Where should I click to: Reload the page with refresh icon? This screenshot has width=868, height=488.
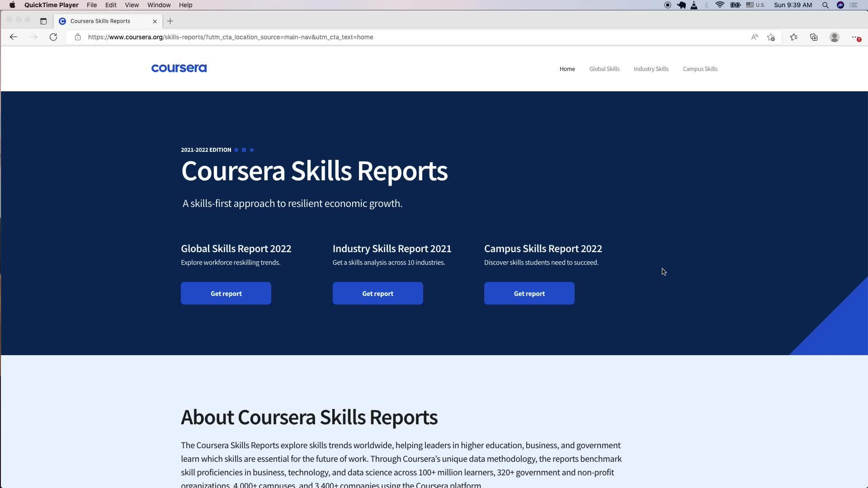[53, 37]
